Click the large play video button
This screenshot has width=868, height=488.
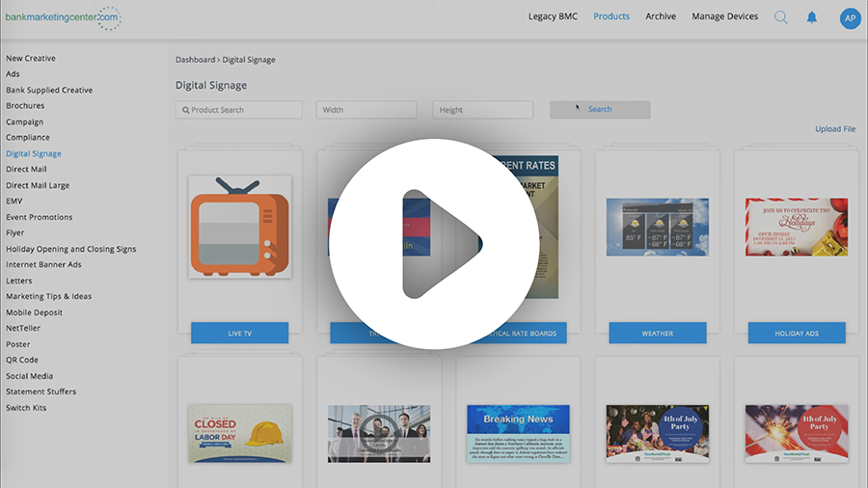(433, 244)
